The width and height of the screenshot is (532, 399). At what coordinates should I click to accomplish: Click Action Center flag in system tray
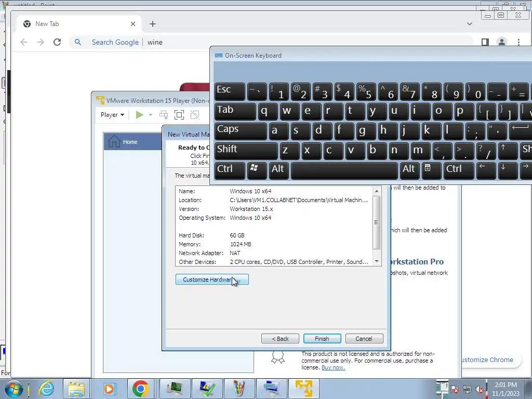(x=454, y=390)
